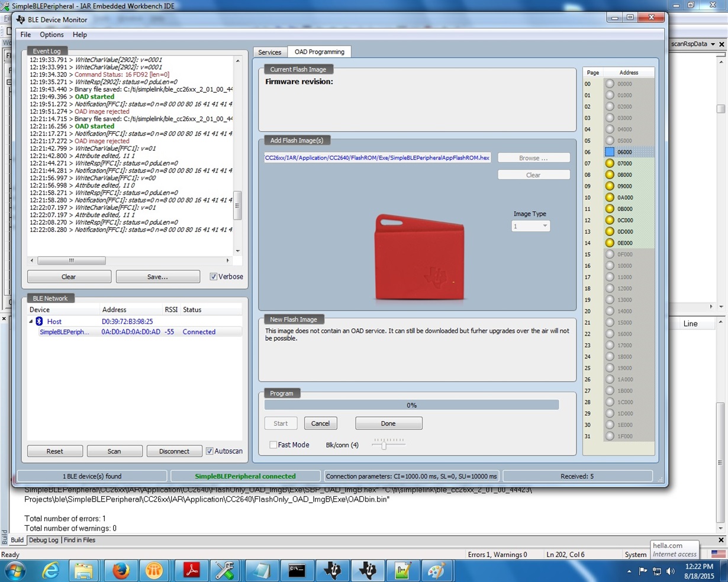Open the File menu
This screenshot has height=582, width=728.
25,35
